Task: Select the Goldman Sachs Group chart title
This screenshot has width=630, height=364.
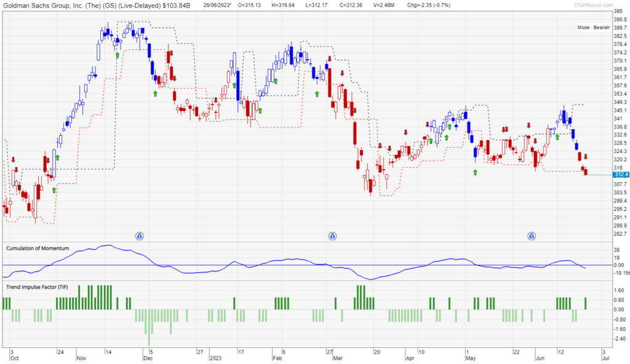Action: pyautogui.click(x=97, y=5)
